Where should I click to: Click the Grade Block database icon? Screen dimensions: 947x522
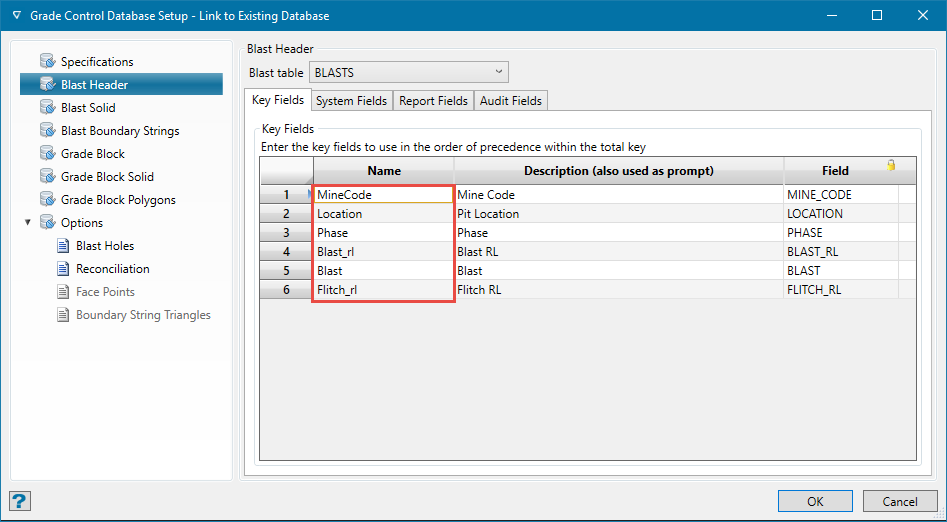[47, 154]
